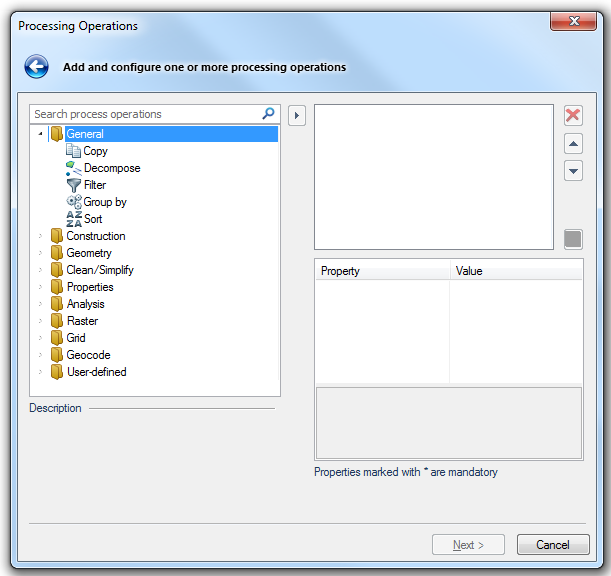The image size is (611, 576).
Task: Click the Properties folder icon
Action: click(x=57, y=287)
